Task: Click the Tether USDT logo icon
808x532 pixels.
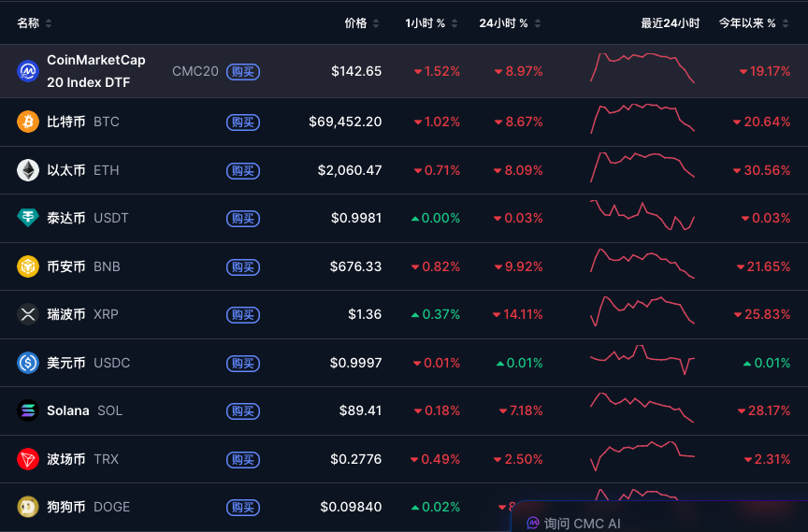Action: [x=28, y=218]
